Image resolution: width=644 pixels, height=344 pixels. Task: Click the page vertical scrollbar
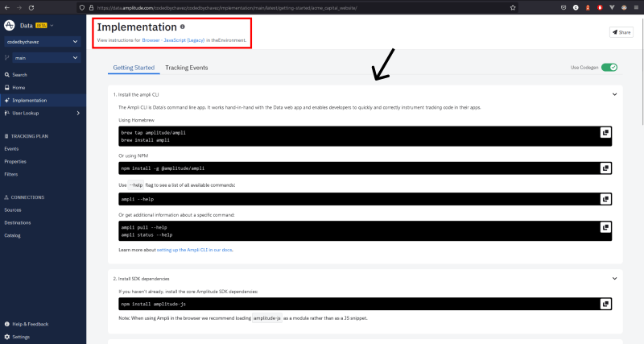642,70
